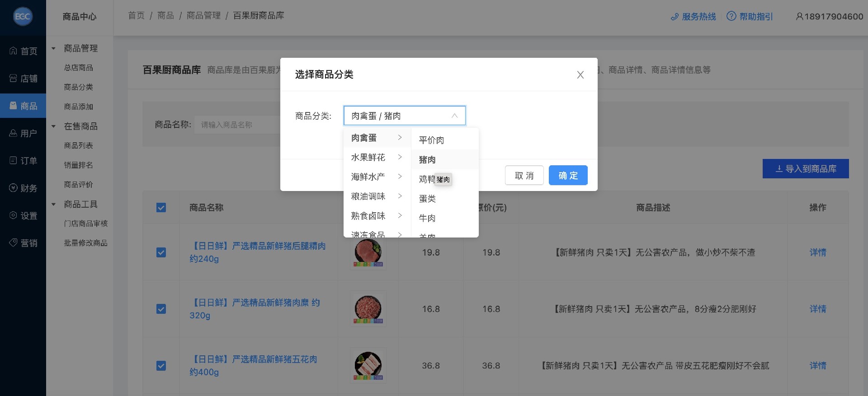This screenshot has width=868, height=396.
Task: Open the 营销 marketing sidebar icon
Action: tap(14, 243)
